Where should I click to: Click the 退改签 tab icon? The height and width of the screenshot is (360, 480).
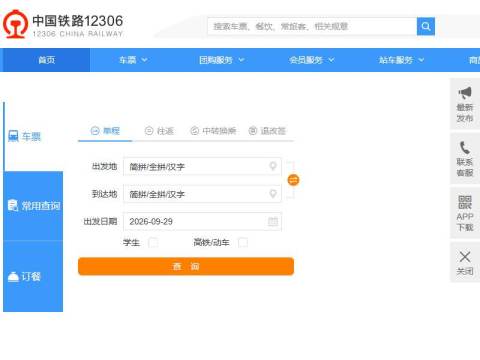[x=253, y=131]
